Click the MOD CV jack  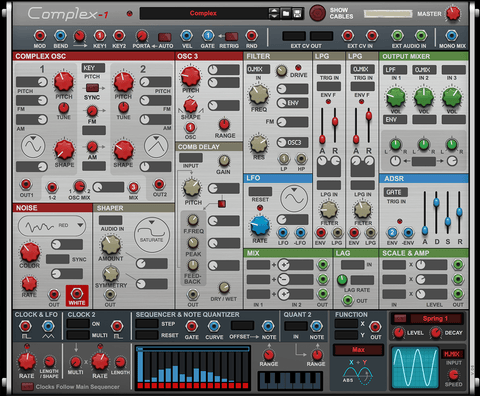click(x=39, y=35)
